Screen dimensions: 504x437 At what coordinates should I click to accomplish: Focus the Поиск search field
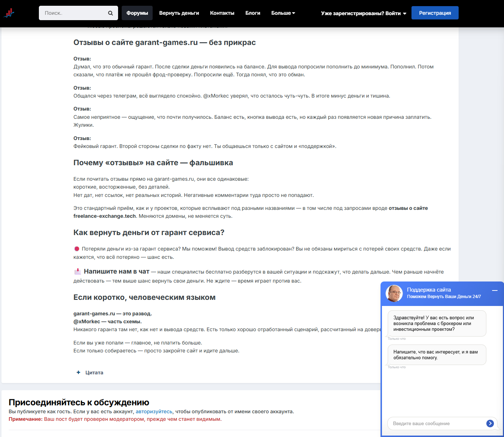point(74,13)
